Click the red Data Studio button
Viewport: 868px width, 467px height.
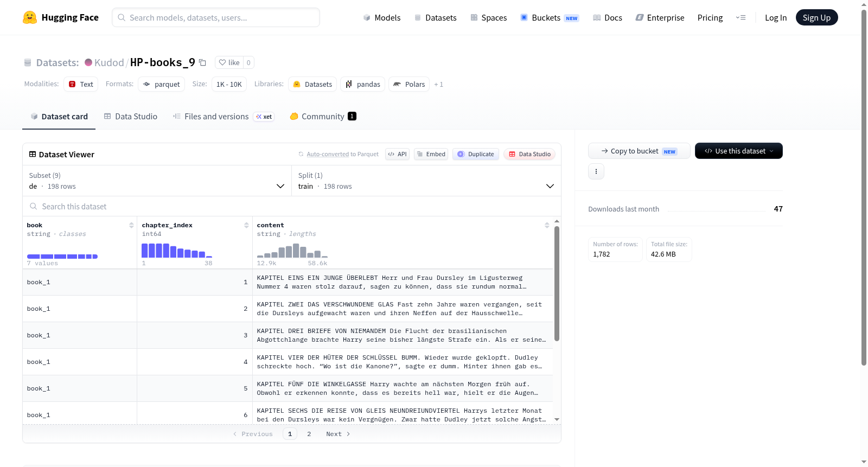(529, 154)
